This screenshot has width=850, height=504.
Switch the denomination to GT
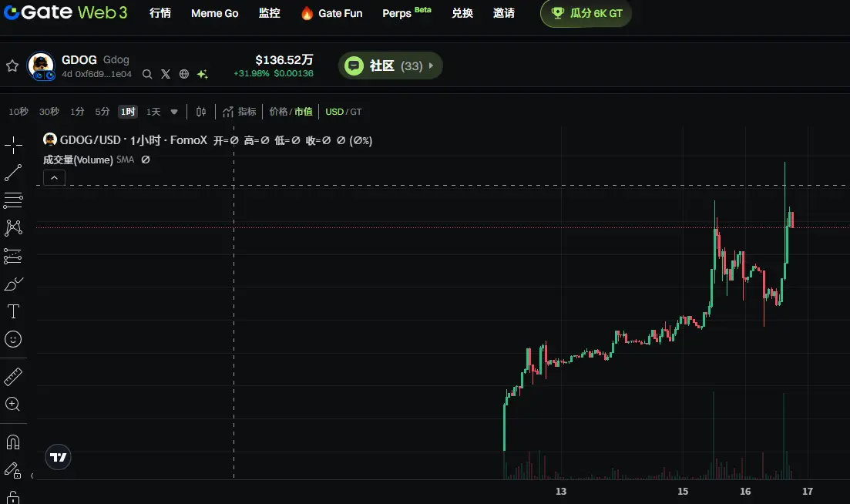pos(355,112)
